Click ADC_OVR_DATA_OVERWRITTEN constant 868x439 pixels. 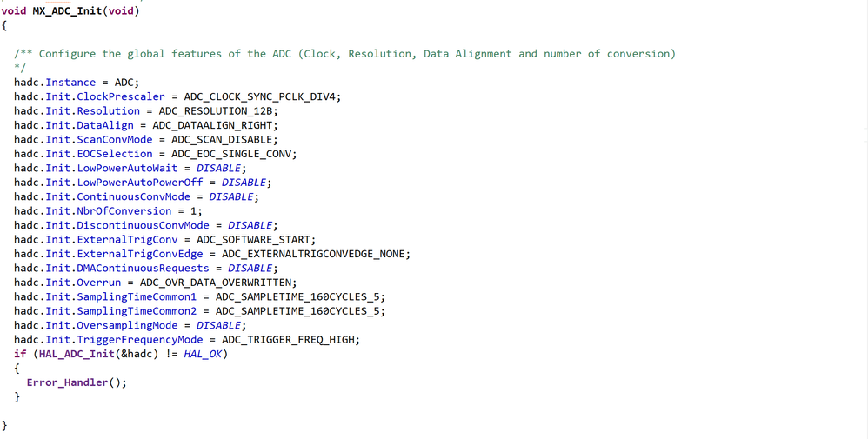coord(216,283)
